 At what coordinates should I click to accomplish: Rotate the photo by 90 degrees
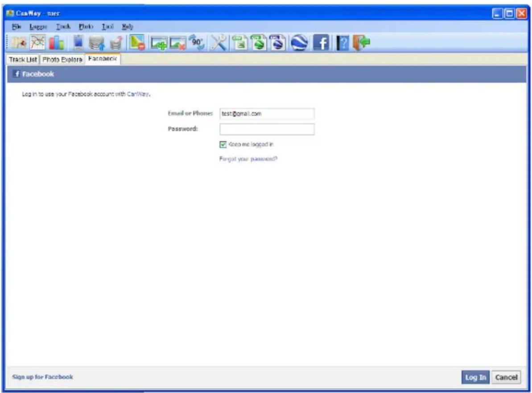pos(197,42)
